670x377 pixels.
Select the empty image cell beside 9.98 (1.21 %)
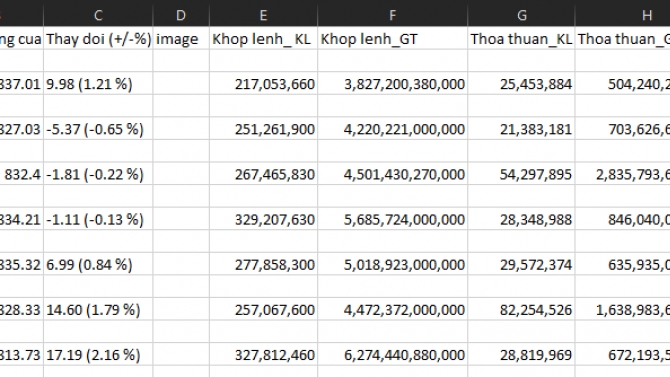[181, 84]
